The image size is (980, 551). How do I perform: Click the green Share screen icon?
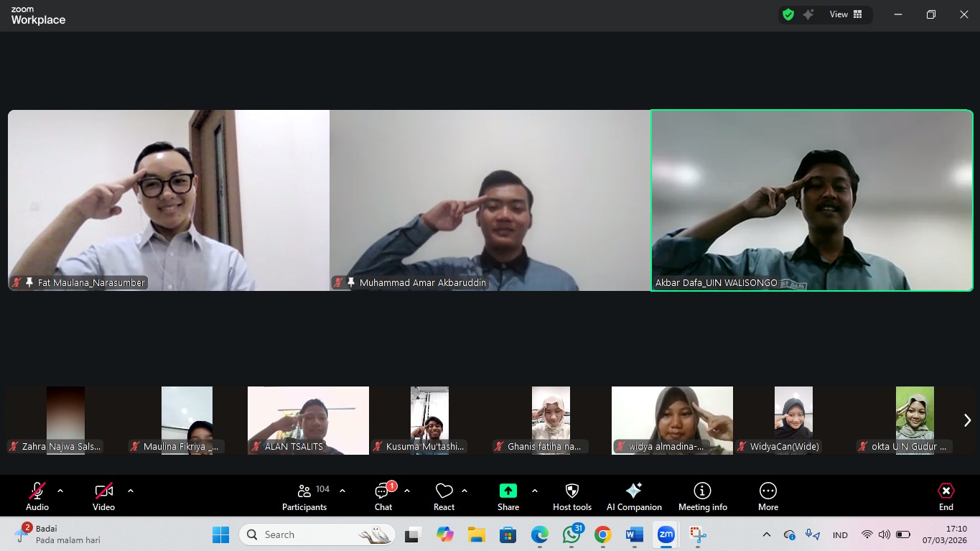coord(508,491)
